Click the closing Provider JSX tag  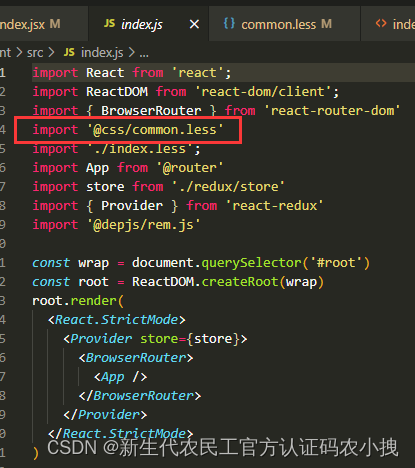pos(105,415)
